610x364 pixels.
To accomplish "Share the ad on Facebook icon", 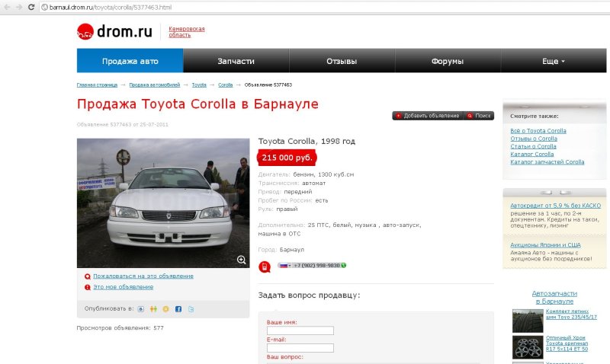I will click(178, 309).
